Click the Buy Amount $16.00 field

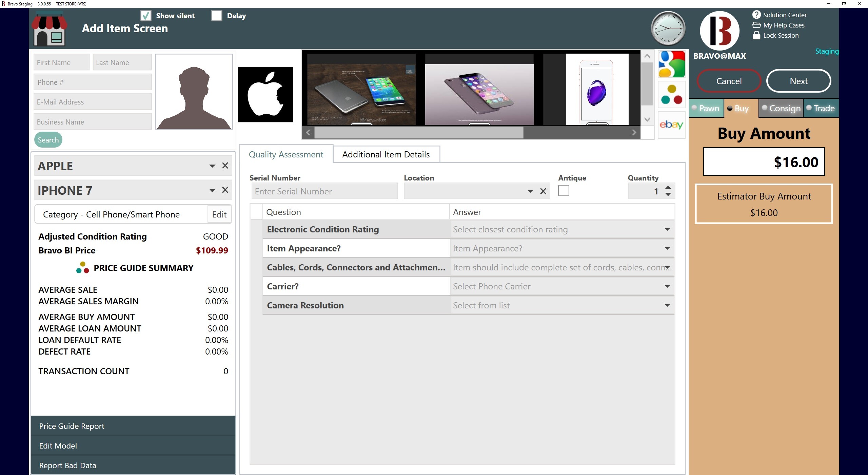(x=764, y=162)
